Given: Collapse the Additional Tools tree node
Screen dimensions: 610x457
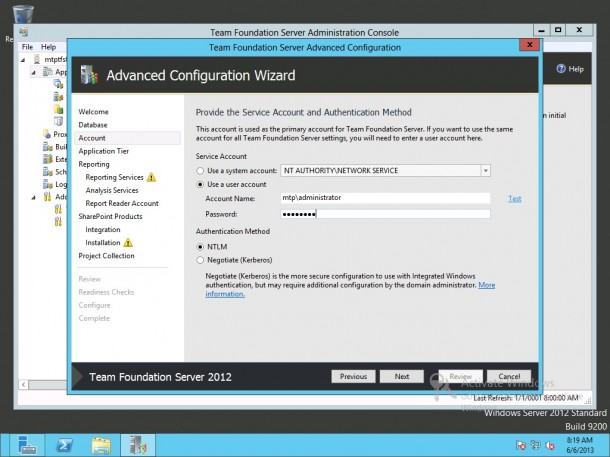Looking at the screenshot, I should click(x=33, y=197).
